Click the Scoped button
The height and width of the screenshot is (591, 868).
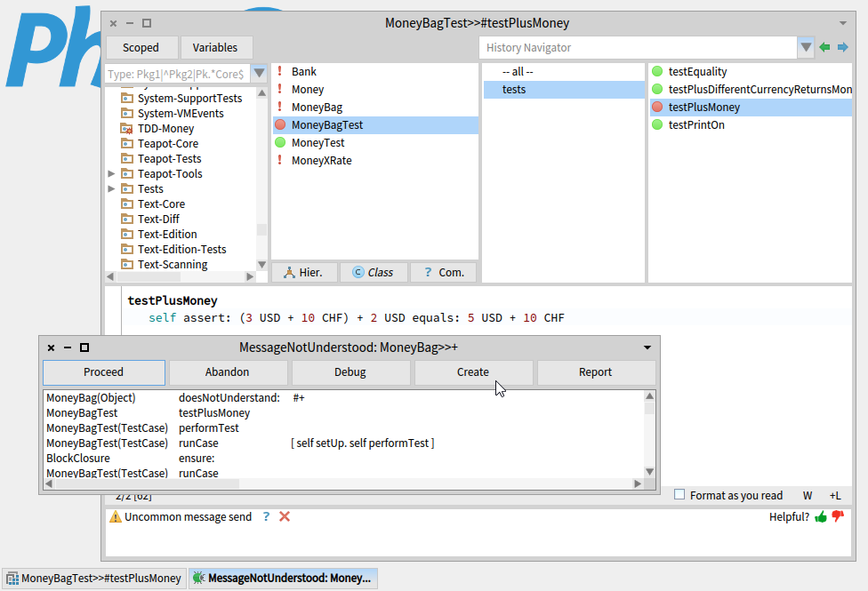click(x=141, y=48)
